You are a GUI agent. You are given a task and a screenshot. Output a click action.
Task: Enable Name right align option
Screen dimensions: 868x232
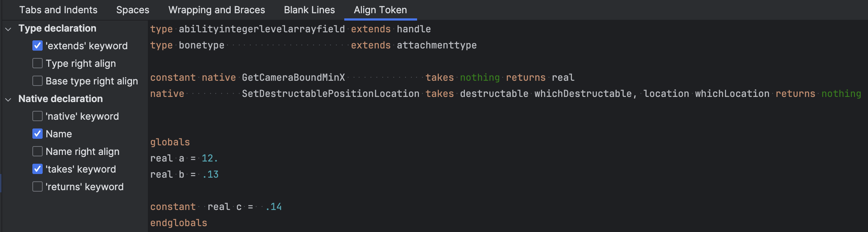pos(38,151)
